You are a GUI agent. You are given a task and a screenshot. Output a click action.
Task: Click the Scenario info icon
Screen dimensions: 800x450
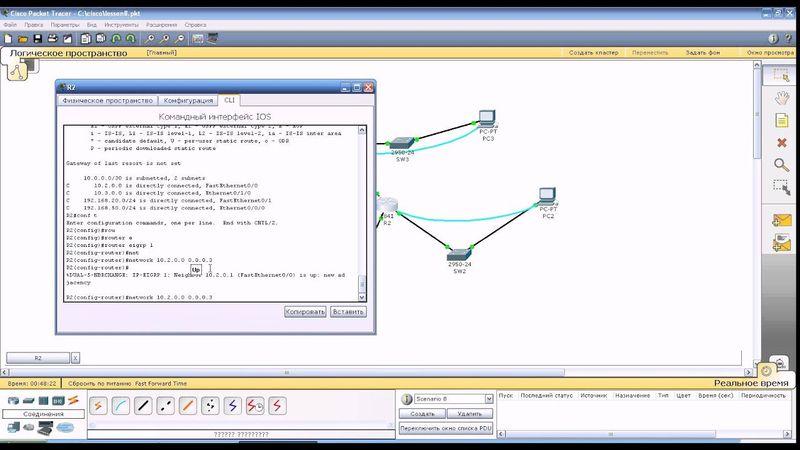[407, 399]
